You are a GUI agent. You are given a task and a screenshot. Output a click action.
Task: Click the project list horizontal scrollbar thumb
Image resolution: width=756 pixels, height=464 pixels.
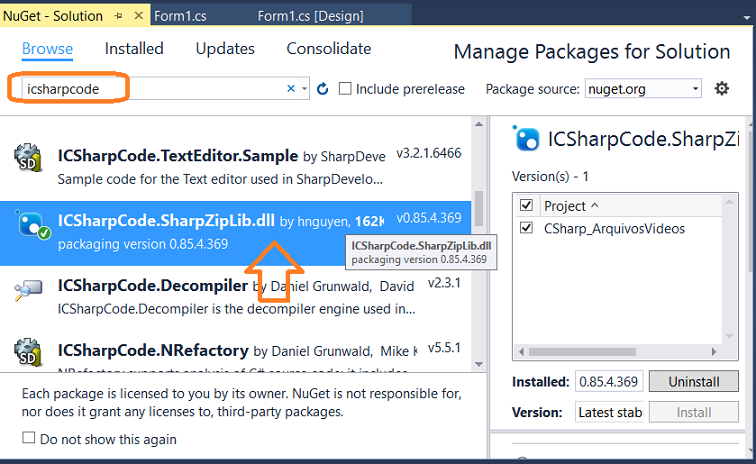(582, 352)
